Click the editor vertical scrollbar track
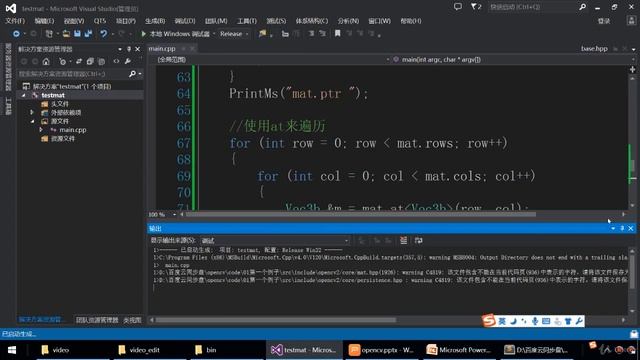This screenshot has height=360, width=640. pos(632,141)
